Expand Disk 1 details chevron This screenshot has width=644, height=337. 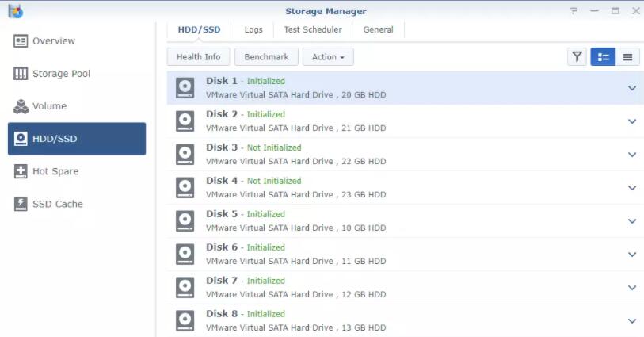click(631, 88)
